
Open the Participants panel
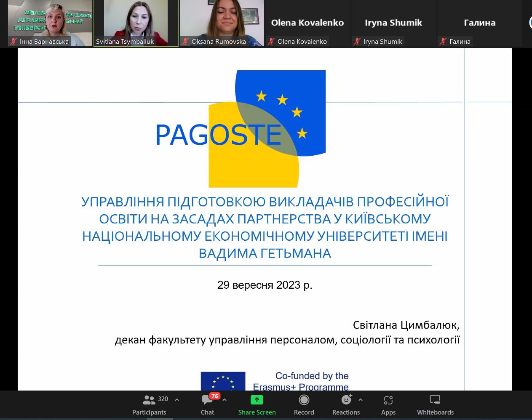coord(149,405)
